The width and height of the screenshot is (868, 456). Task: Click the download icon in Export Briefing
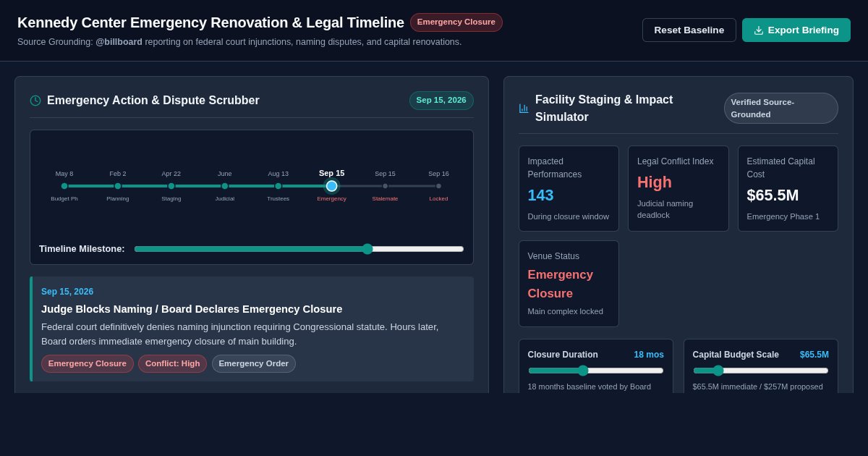tap(758, 30)
